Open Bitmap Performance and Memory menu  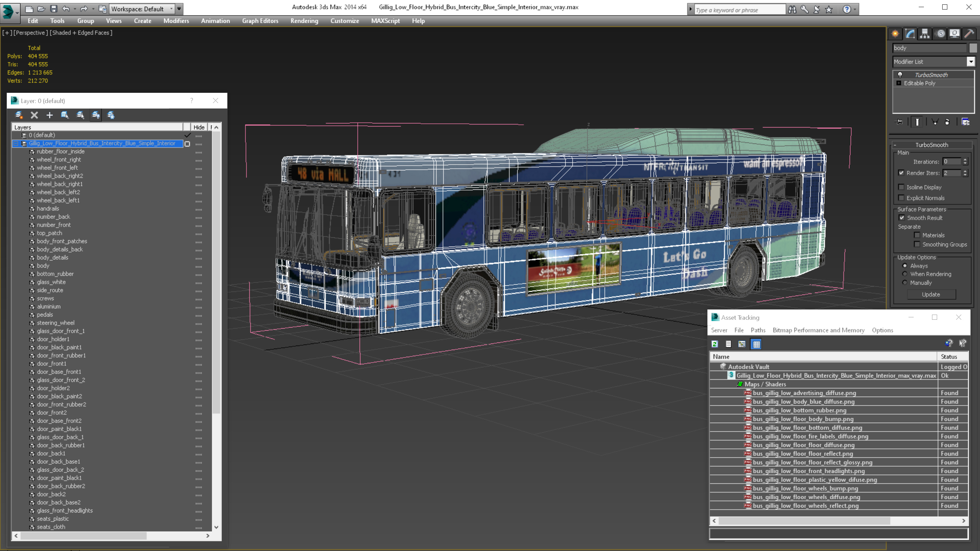[818, 330]
